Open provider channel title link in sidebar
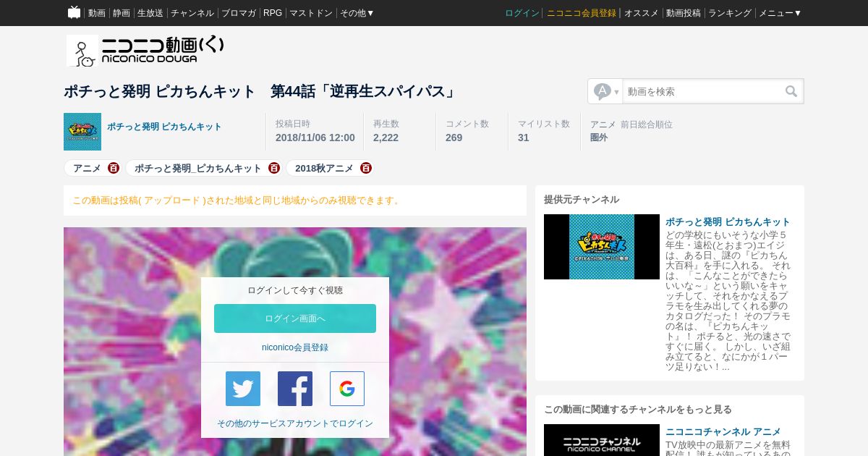This screenshot has height=456, width=868. click(728, 221)
